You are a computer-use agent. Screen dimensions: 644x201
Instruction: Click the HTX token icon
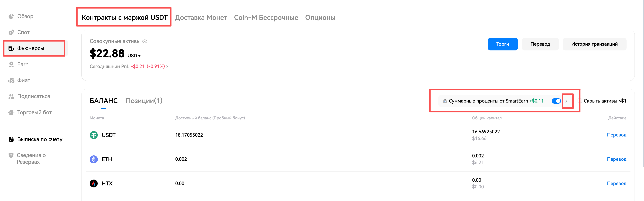94,184
